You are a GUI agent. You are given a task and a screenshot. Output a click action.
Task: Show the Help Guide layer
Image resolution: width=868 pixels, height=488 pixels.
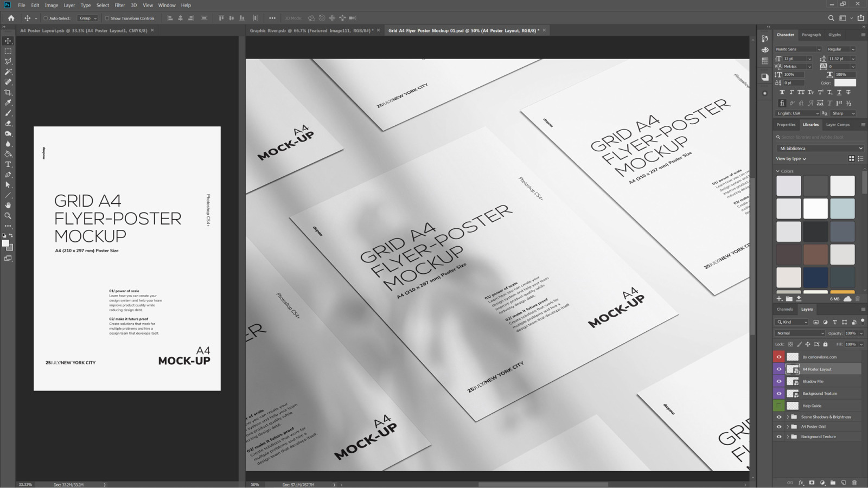[x=779, y=406]
